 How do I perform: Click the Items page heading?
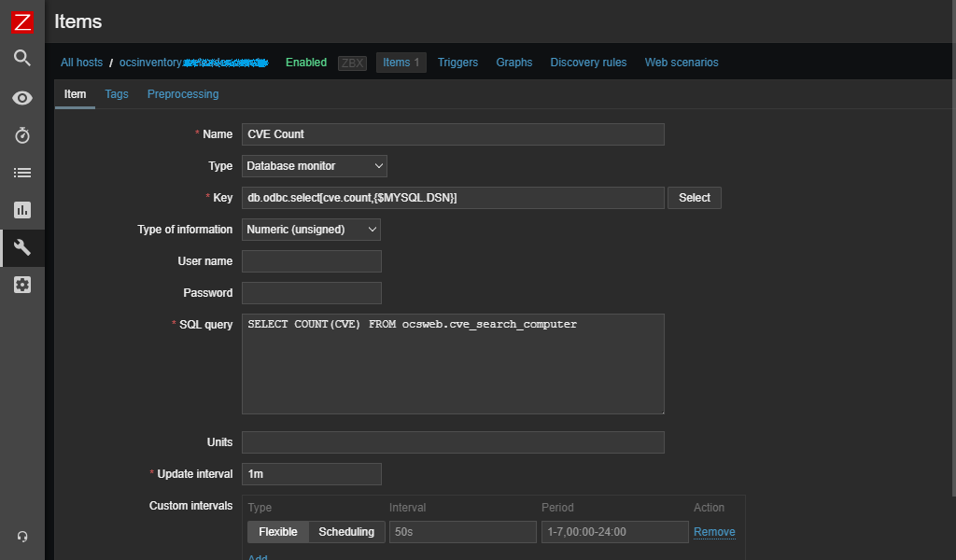pos(78,22)
